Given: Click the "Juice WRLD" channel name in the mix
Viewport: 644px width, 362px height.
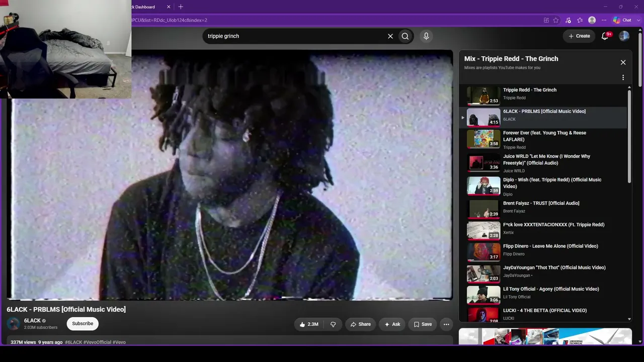Looking at the screenshot, I should (x=514, y=171).
